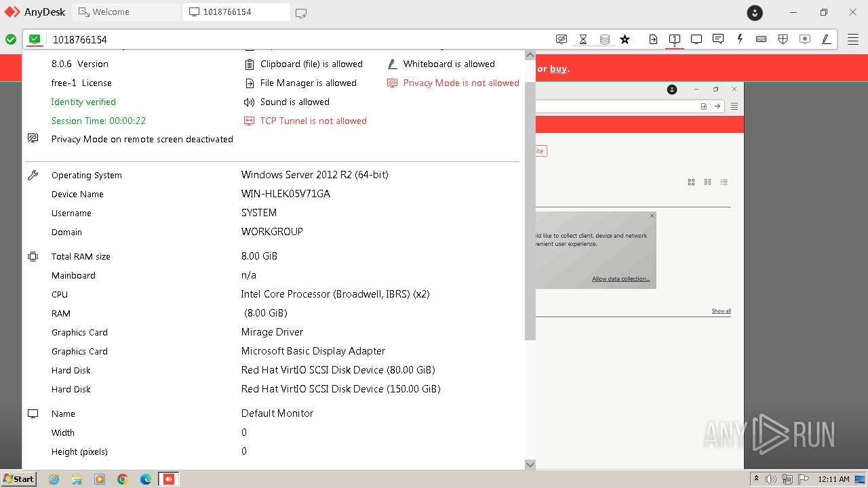
Task: Select the 1018766154 session tab
Action: 237,12
